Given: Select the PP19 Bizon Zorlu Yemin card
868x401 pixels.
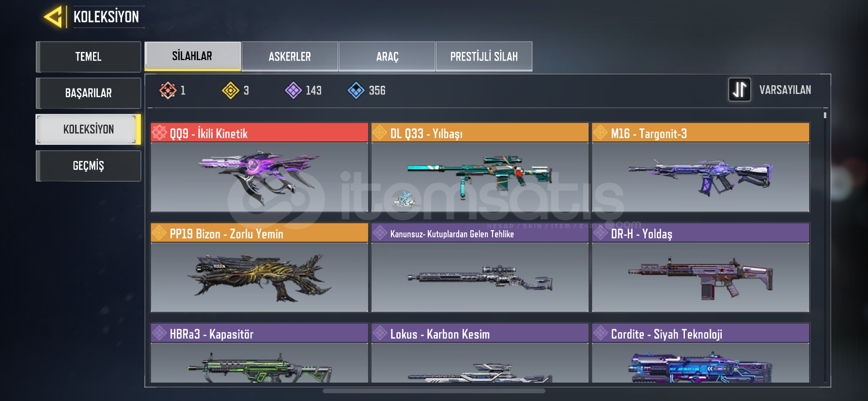Looking at the screenshot, I should tap(259, 267).
